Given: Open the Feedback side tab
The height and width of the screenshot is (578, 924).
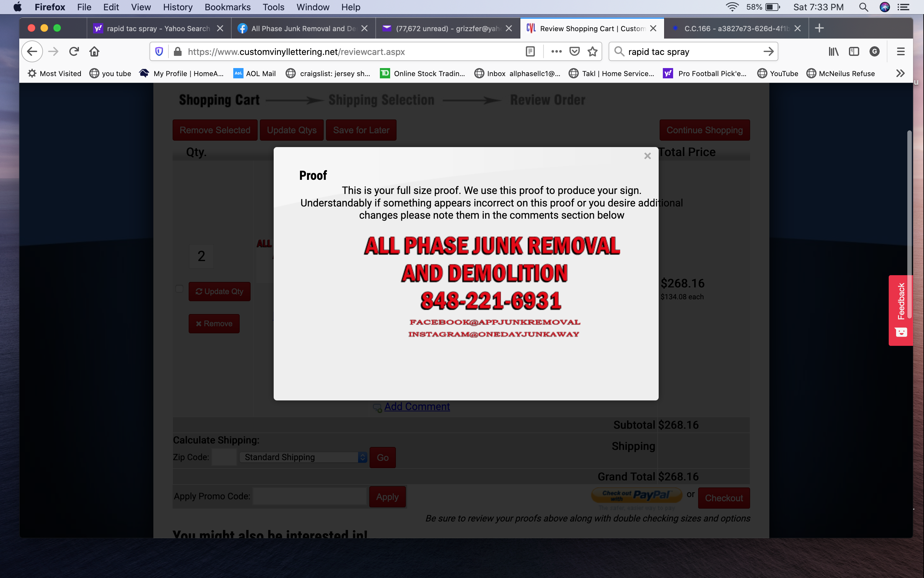Looking at the screenshot, I should coord(900,310).
